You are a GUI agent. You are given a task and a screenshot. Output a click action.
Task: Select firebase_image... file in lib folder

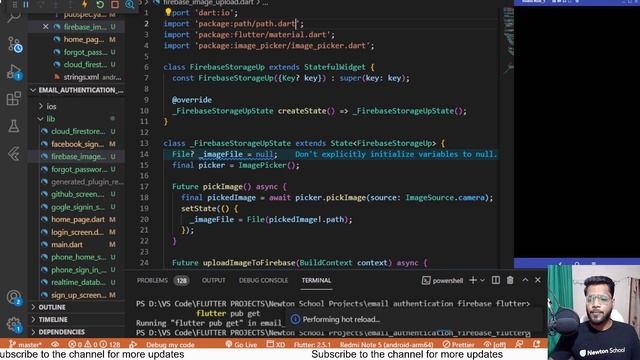click(x=77, y=156)
